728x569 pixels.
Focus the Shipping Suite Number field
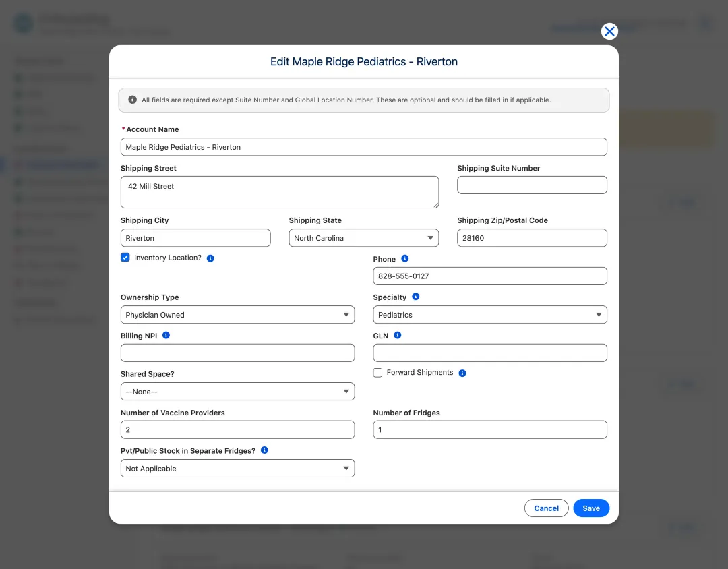coord(532,185)
